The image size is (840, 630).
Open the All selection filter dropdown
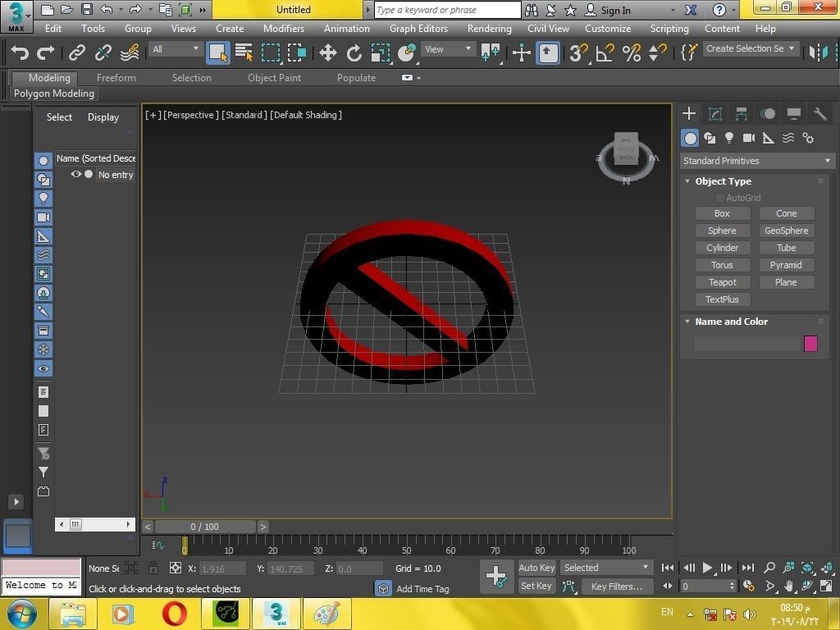click(176, 49)
